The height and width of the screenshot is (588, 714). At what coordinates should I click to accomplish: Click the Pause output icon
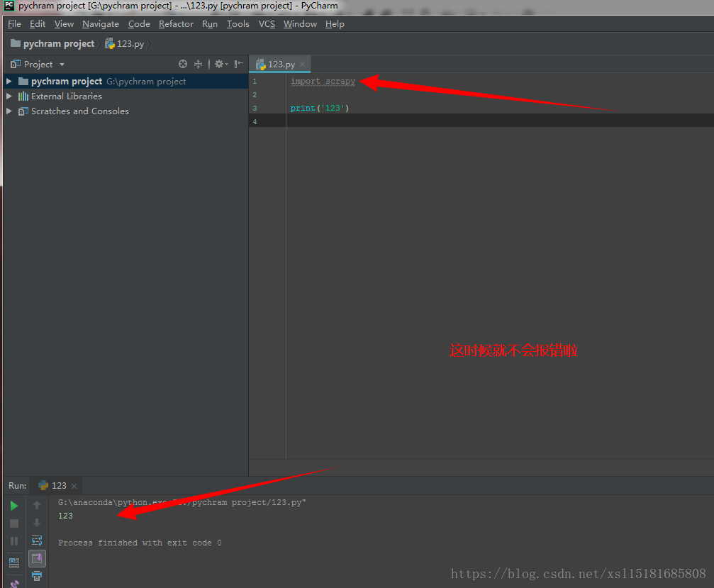(x=14, y=541)
